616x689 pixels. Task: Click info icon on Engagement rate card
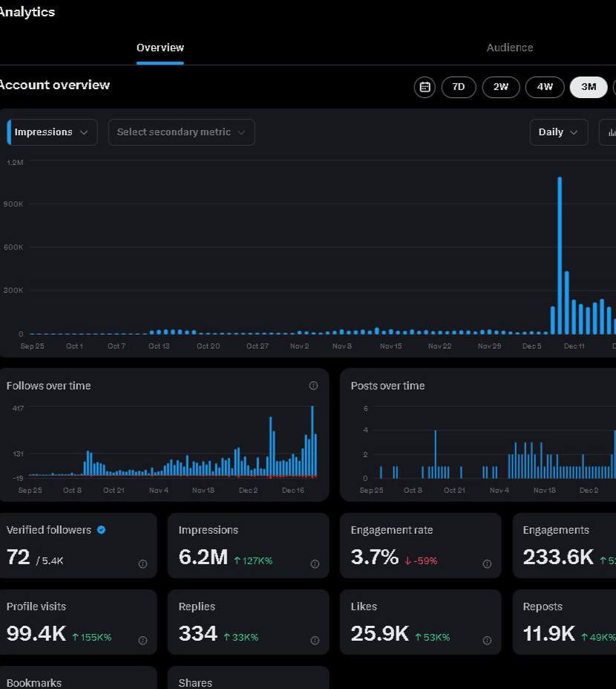(488, 564)
